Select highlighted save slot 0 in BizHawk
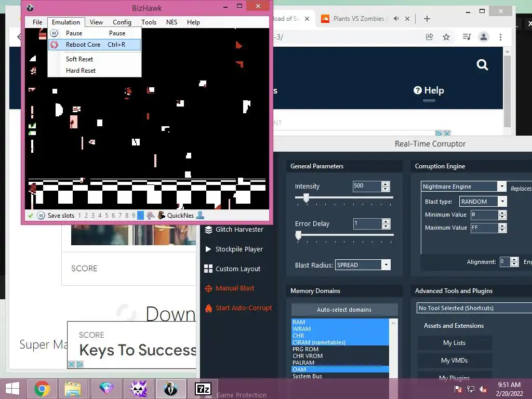532x399 pixels. 140,216
